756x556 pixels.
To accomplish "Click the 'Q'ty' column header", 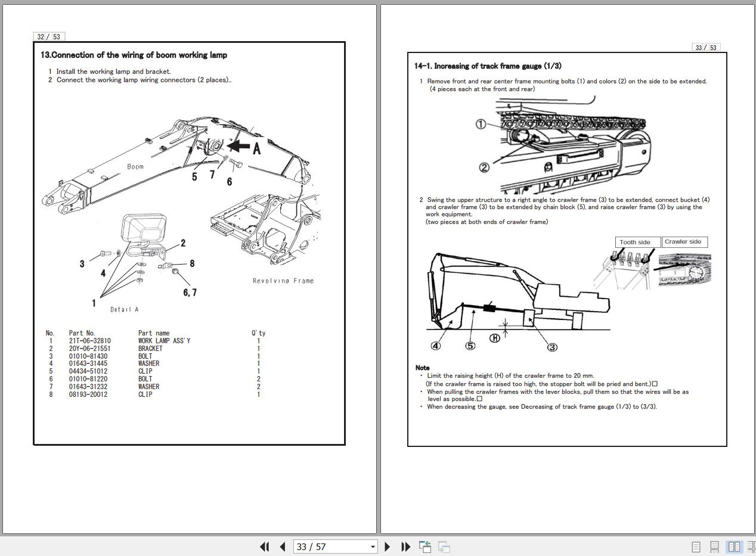I will 258,333.
